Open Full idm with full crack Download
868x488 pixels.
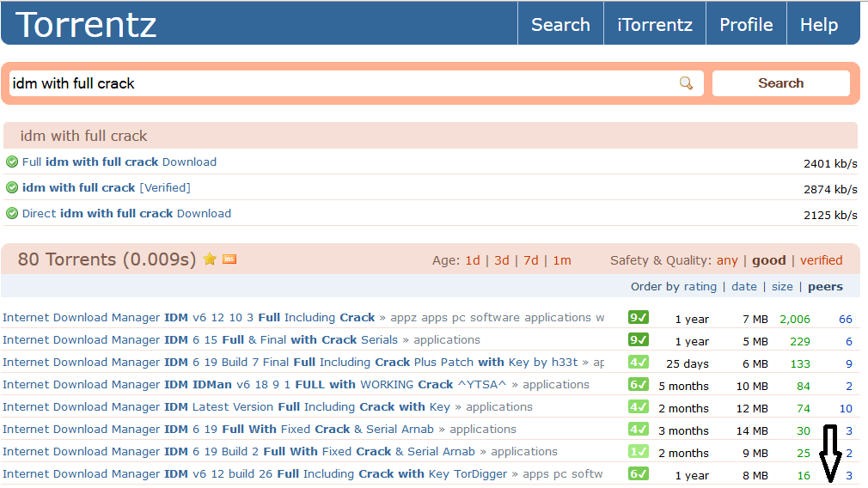119,162
